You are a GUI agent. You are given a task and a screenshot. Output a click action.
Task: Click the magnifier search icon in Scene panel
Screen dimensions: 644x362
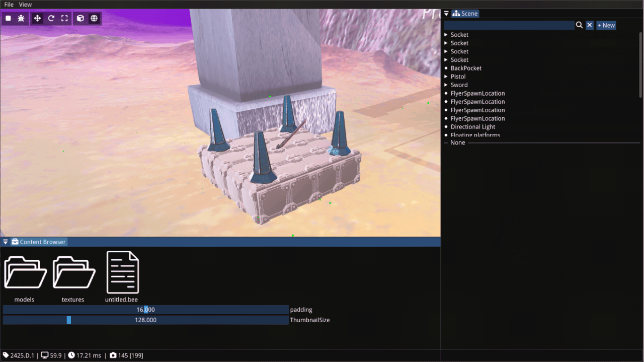pos(579,25)
